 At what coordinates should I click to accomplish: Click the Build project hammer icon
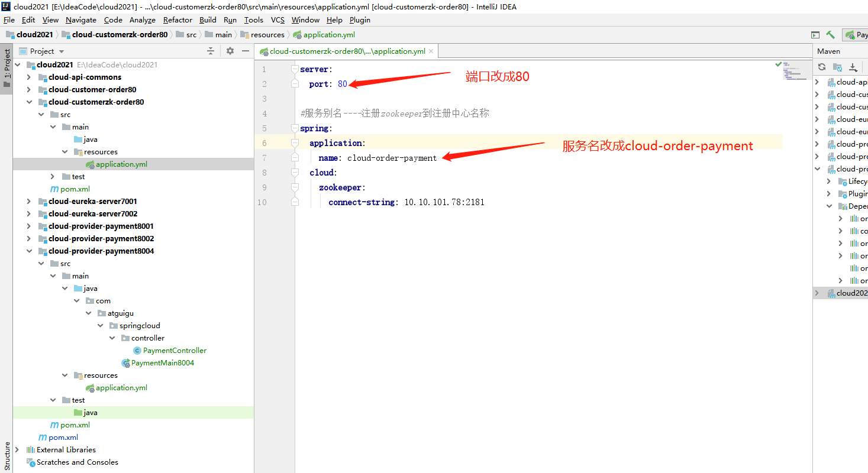(831, 35)
